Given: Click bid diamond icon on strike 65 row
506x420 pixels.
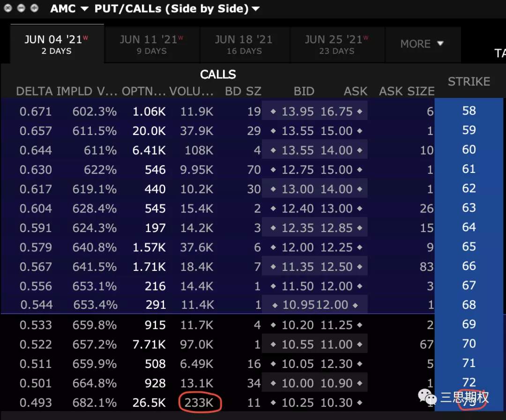Looking at the screenshot, I should point(273,247).
